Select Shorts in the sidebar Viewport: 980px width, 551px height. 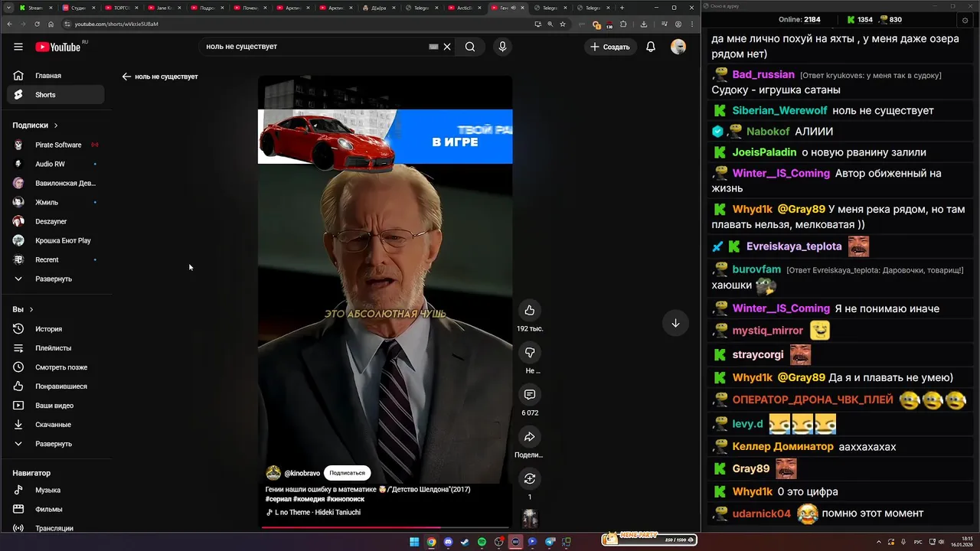(x=55, y=95)
